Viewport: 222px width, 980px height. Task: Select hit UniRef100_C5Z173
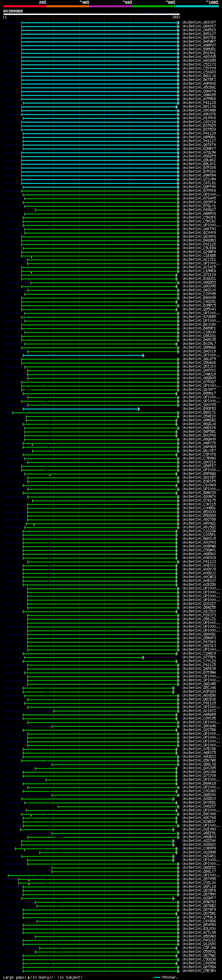pyautogui.click(x=199, y=65)
